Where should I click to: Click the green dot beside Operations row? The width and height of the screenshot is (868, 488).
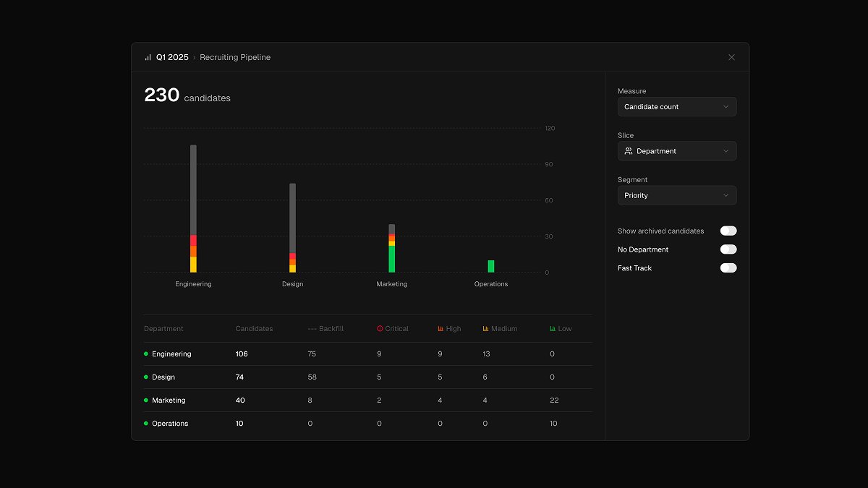pyautogui.click(x=146, y=423)
